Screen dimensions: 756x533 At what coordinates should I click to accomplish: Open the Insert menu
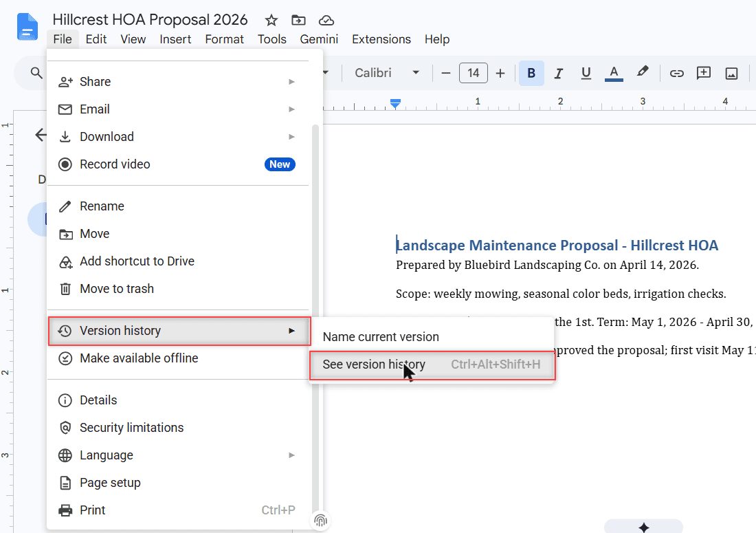[x=175, y=39]
